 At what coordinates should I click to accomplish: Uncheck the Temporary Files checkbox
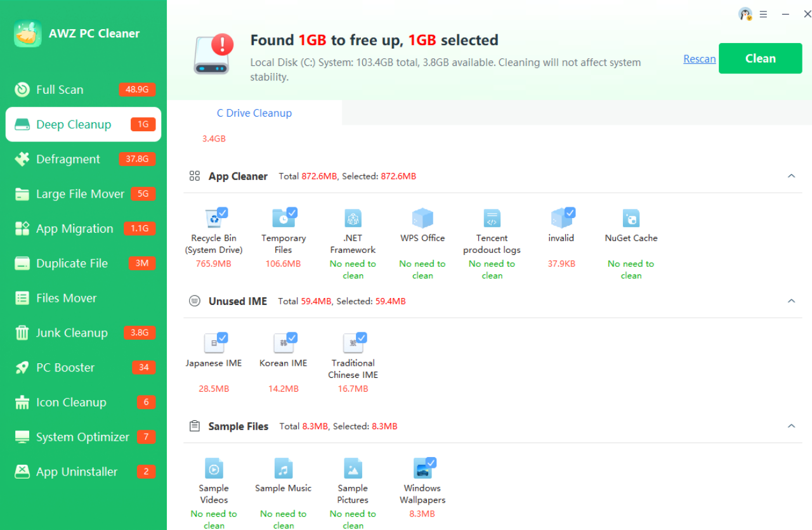(x=292, y=212)
